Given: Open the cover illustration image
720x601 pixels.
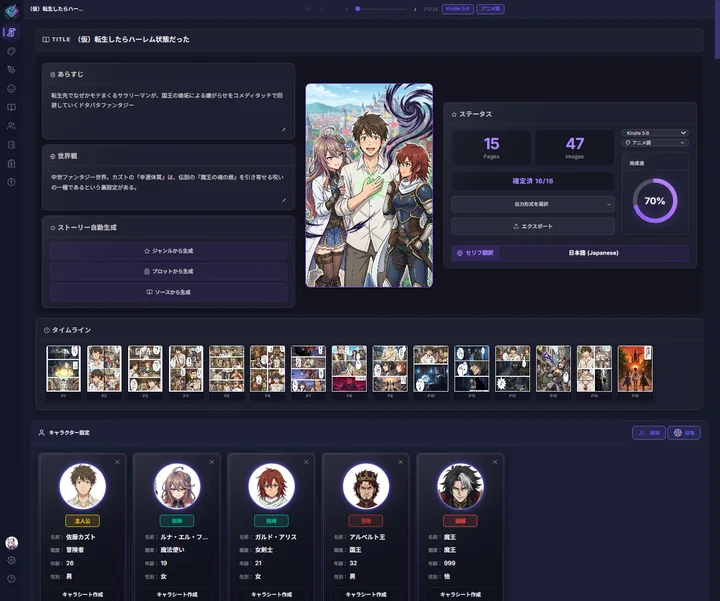Looking at the screenshot, I should 369,185.
